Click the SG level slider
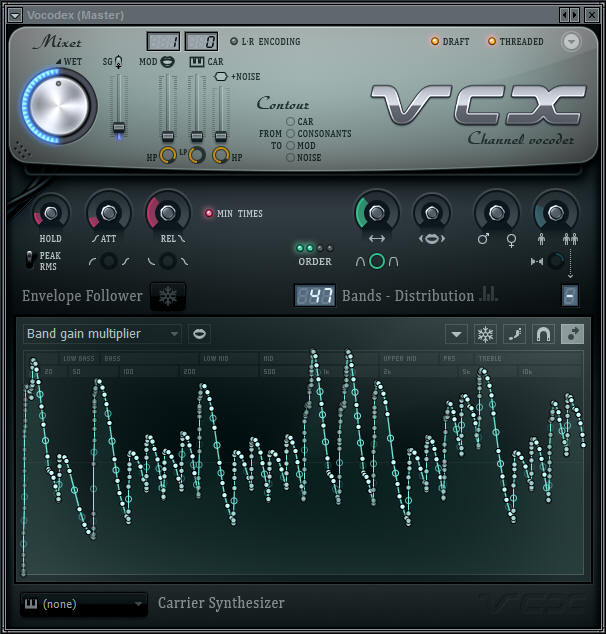Screen dimensions: 606x634 tap(119, 127)
